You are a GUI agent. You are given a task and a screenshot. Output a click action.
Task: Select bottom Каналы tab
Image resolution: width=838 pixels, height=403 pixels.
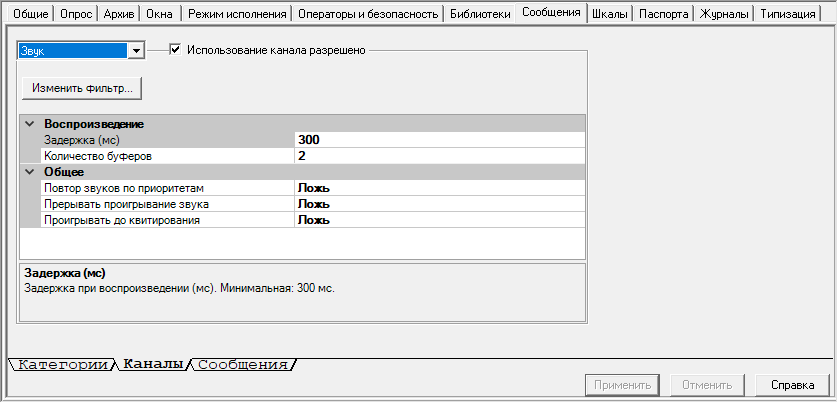point(153,365)
